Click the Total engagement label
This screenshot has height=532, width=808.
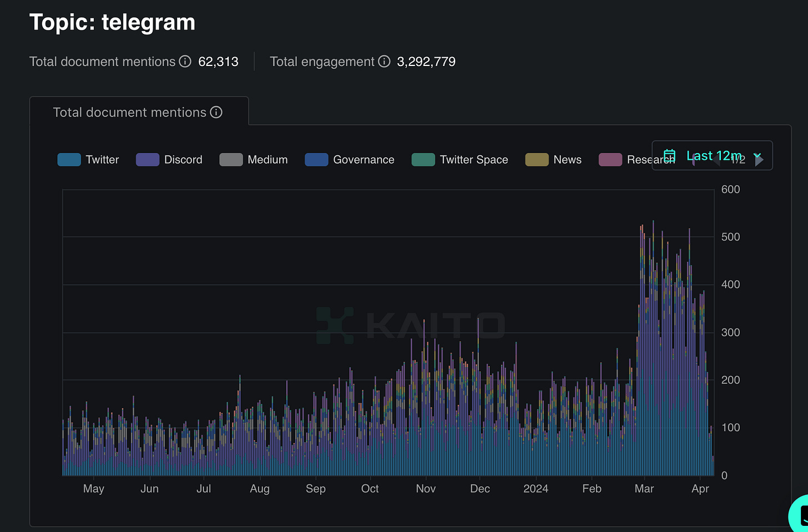(x=322, y=62)
